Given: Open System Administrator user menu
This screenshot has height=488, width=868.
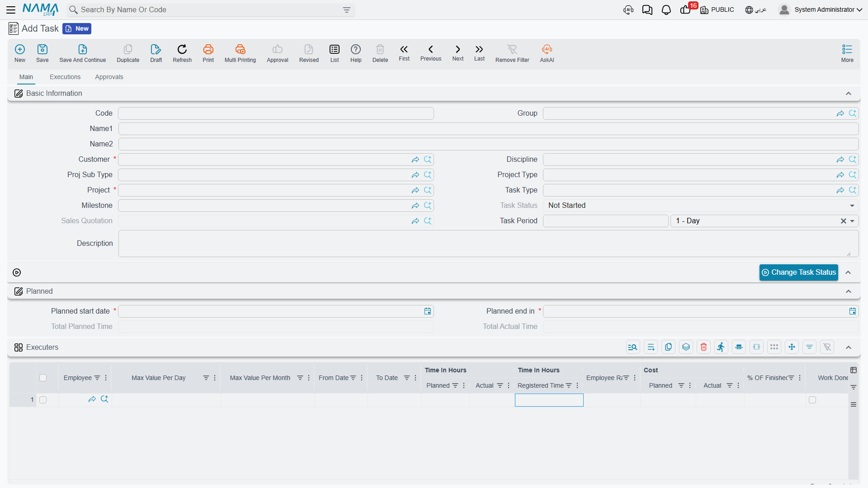Looking at the screenshot, I should pos(821,10).
